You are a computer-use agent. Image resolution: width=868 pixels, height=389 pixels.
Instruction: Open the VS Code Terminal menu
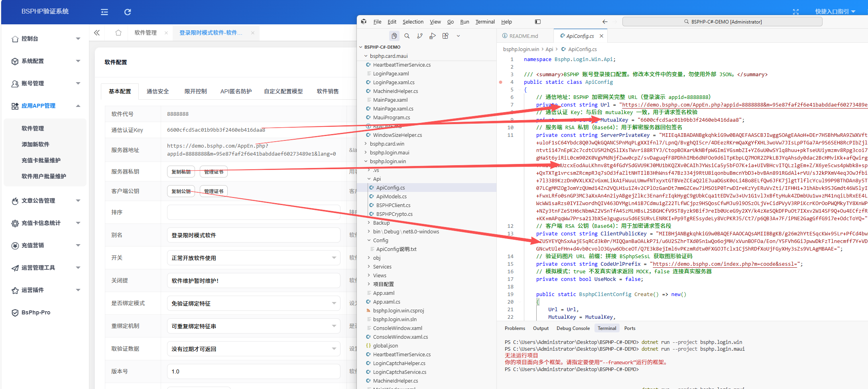click(485, 22)
